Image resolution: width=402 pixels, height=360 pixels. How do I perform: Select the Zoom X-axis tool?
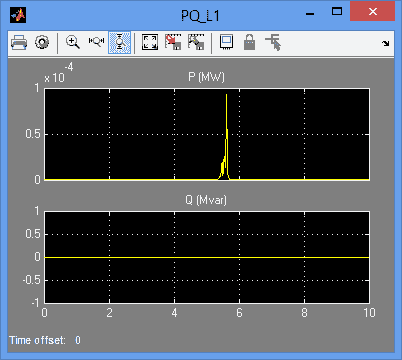(96, 42)
